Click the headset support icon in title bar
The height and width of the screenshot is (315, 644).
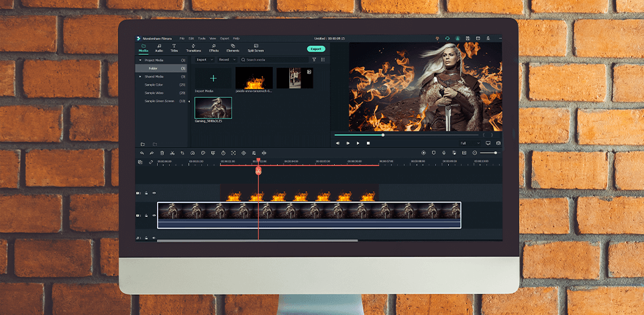pos(447,38)
